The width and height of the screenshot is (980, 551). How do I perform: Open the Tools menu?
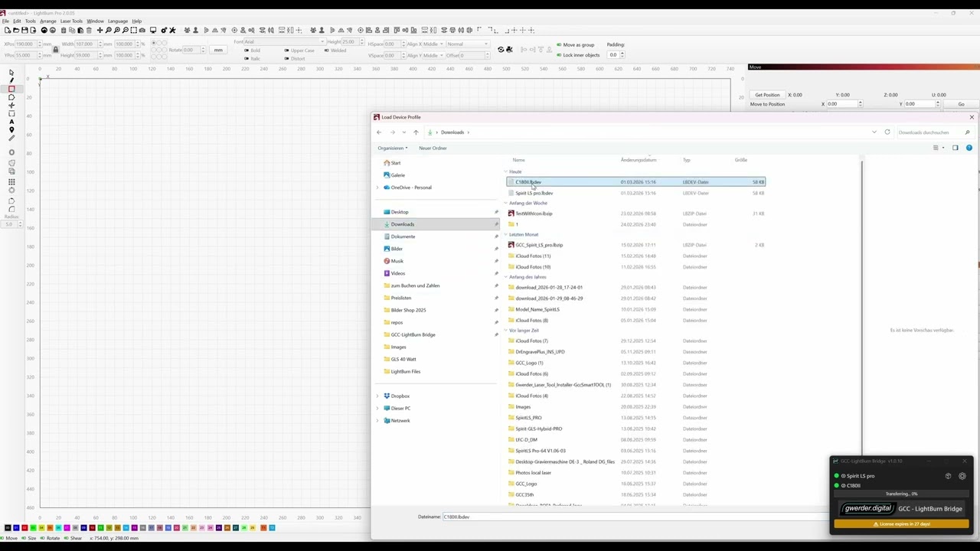tap(30, 21)
